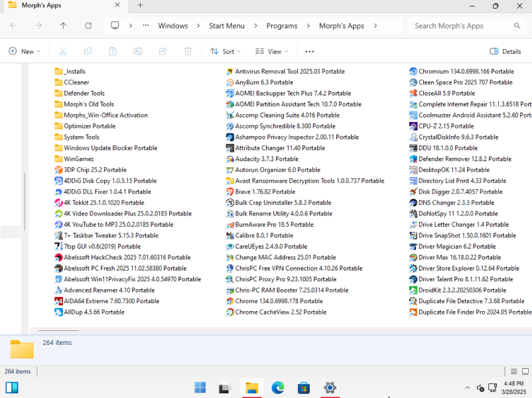Image resolution: width=532 pixels, height=398 pixels.
Task: Open the View layout dropdown
Action: [x=271, y=51]
